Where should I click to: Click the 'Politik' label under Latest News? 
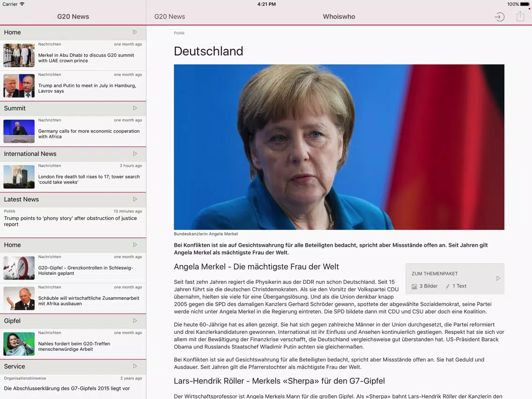[x=9, y=211]
